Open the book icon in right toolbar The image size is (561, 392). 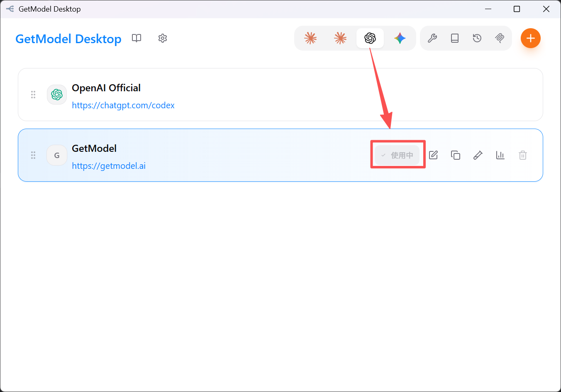455,38
